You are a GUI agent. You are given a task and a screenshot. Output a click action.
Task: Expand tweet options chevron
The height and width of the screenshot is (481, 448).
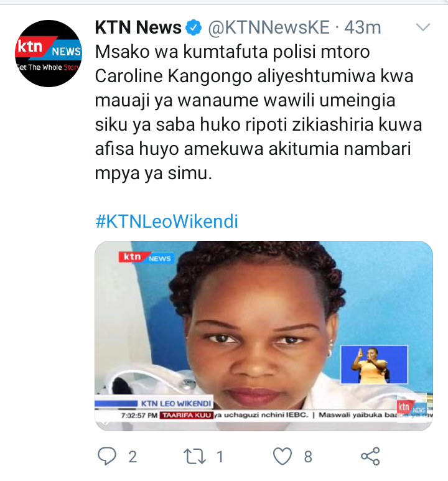pos(423,27)
